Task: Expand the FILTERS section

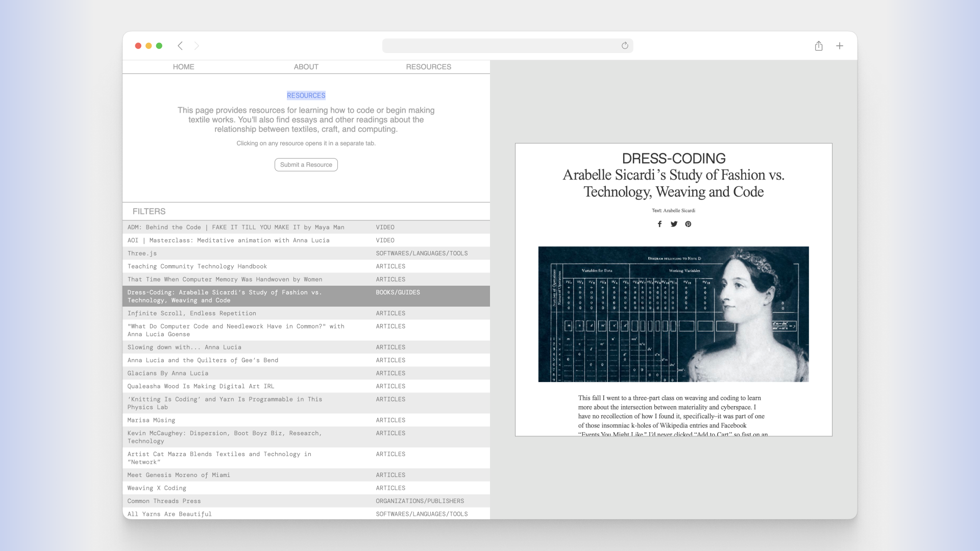Action: (149, 211)
